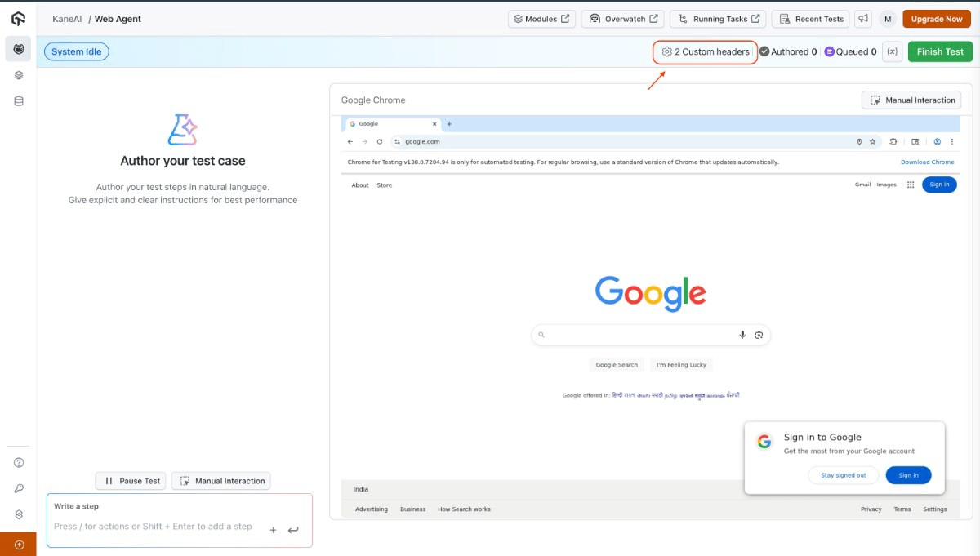Open Recent Tests
Viewport: 980px width, 556px height.
click(x=810, y=19)
